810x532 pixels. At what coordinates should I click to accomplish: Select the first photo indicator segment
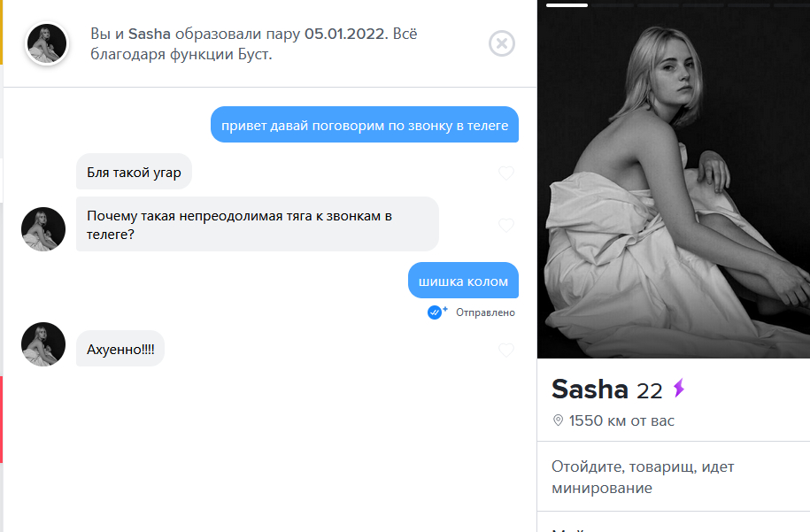point(567,5)
